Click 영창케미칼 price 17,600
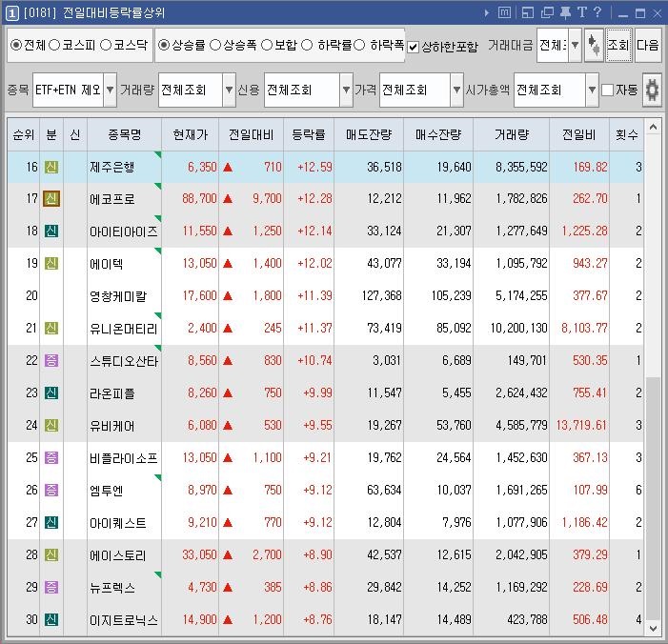 tap(199, 295)
